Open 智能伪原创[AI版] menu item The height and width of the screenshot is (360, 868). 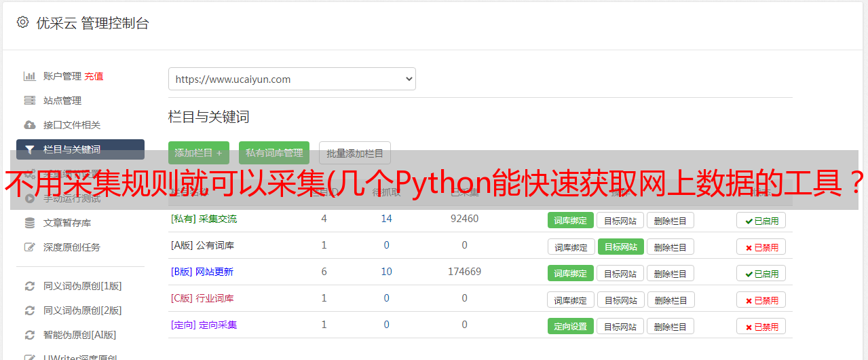80,335
